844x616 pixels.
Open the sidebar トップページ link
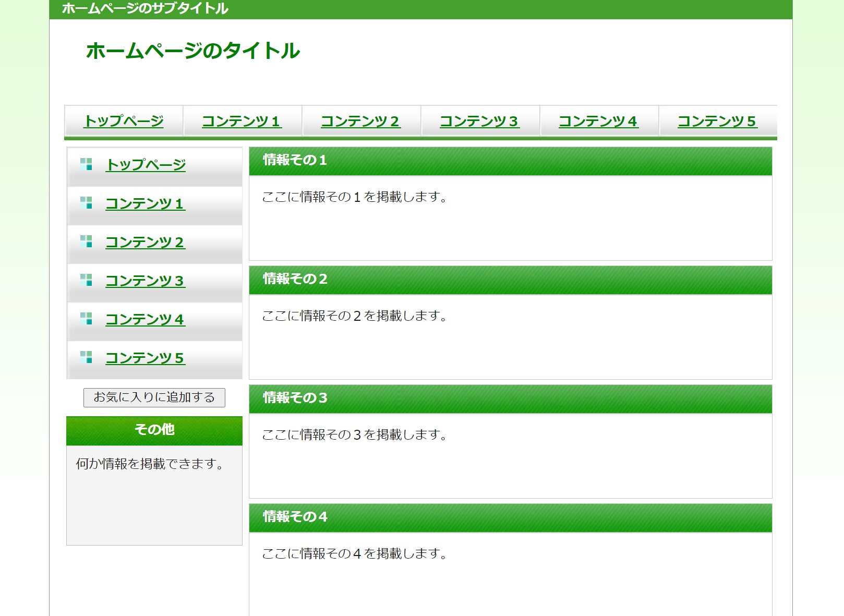click(146, 165)
